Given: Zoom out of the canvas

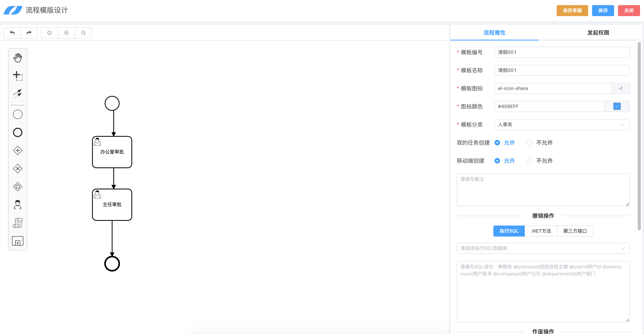Looking at the screenshot, I should click(84, 33).
